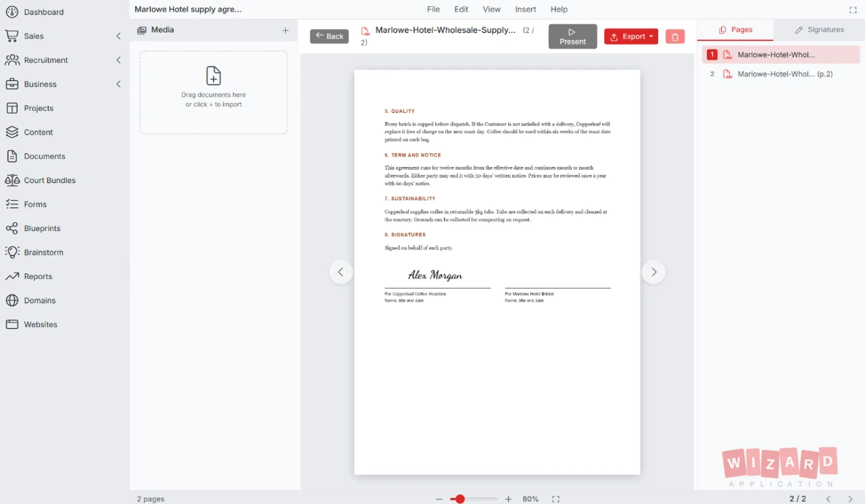Click the Recruitment people icon

click(x=11, y=60)
